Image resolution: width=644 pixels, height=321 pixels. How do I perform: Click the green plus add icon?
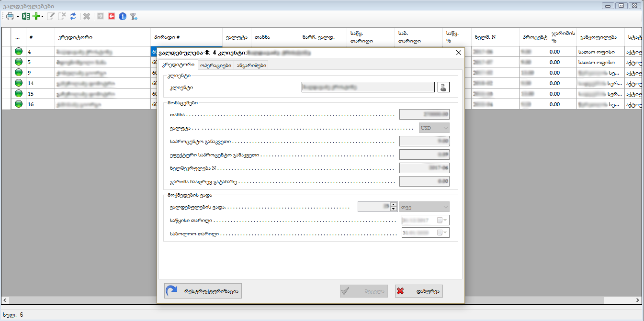point(35,16)
